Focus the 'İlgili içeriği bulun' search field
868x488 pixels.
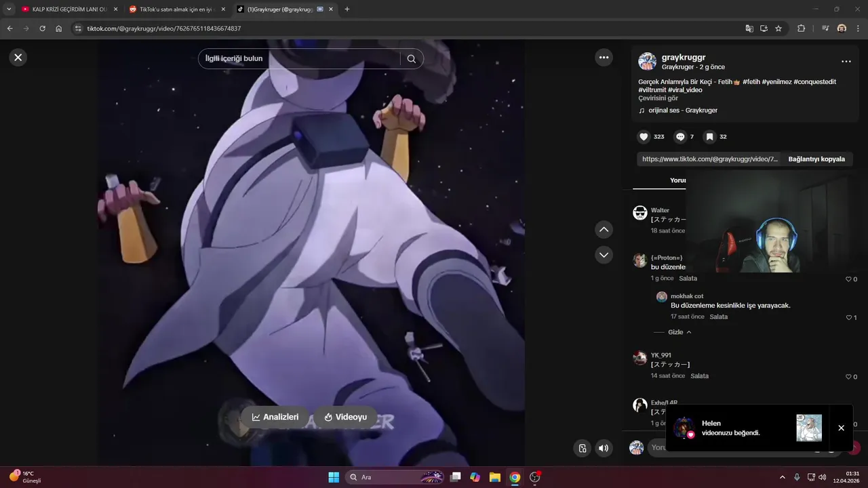[x=299, y=59]
